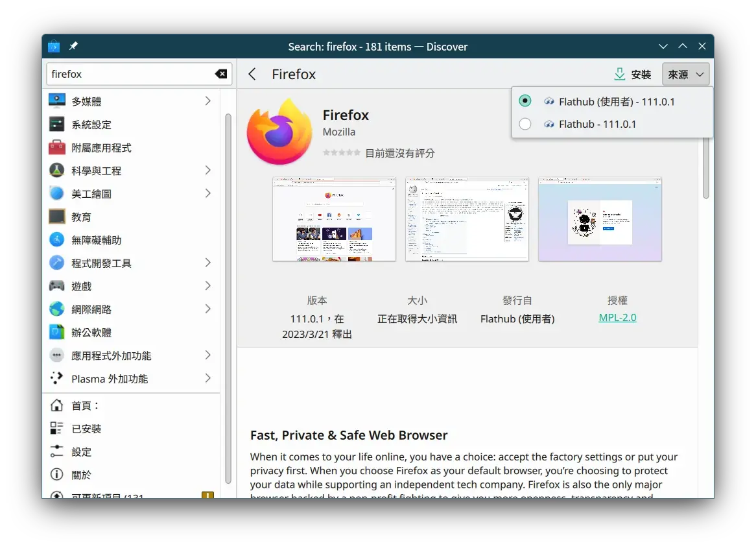Expand the 科學與工程 category chevron
Viewport: 756px width, 548px height.
point(207,170)
